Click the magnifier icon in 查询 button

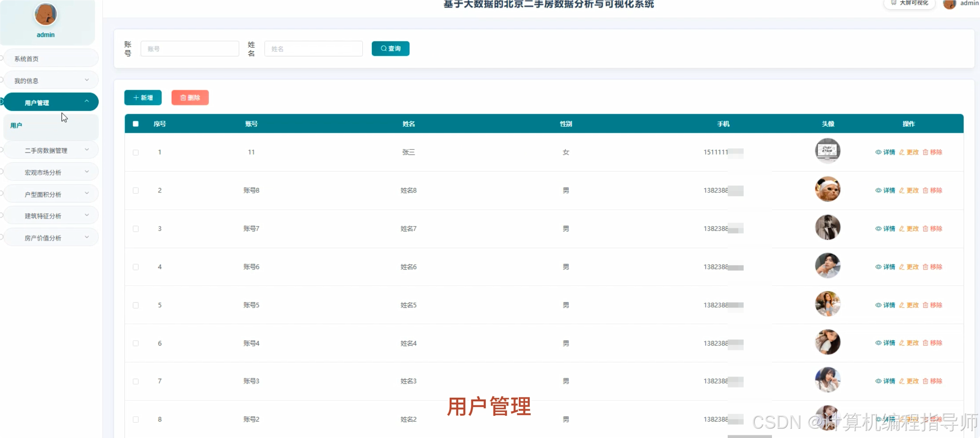[384, 49]
